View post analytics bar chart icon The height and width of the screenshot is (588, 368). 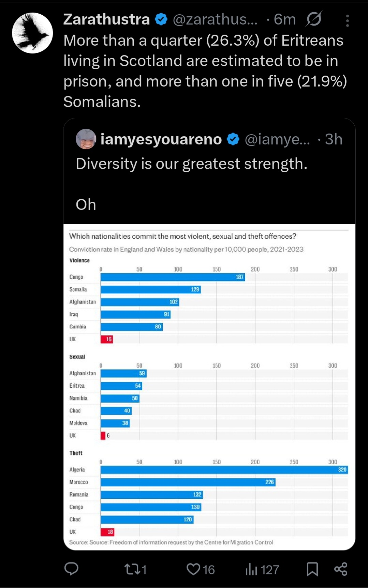click(x=251, y=569)
